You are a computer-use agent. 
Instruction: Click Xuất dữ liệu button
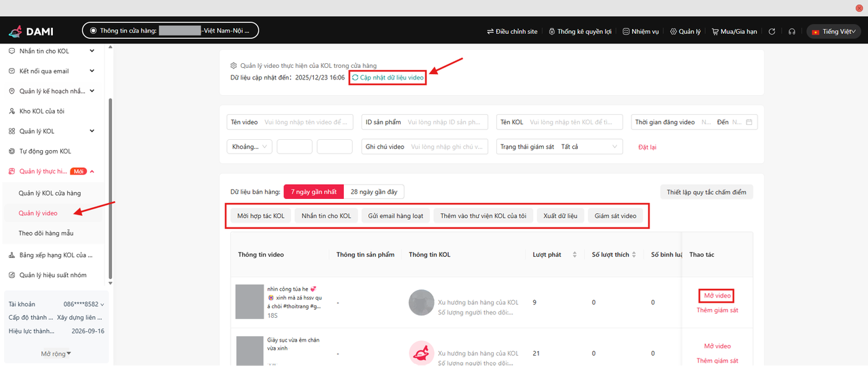[560, 216]
